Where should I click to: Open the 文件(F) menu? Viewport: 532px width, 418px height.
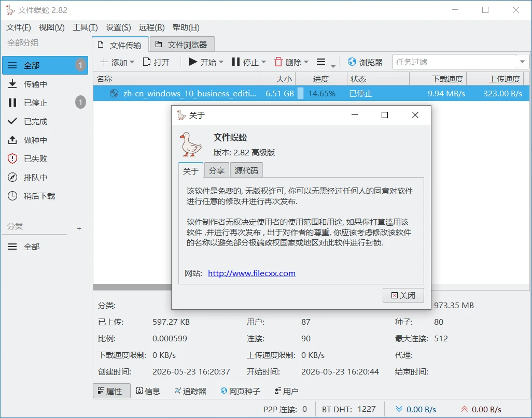click(18, 27)
